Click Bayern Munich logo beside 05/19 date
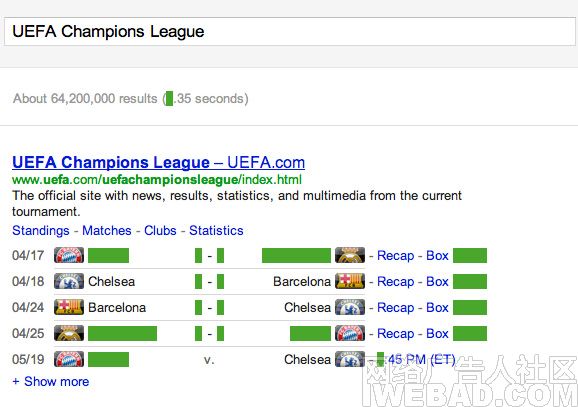 [69, 359]
